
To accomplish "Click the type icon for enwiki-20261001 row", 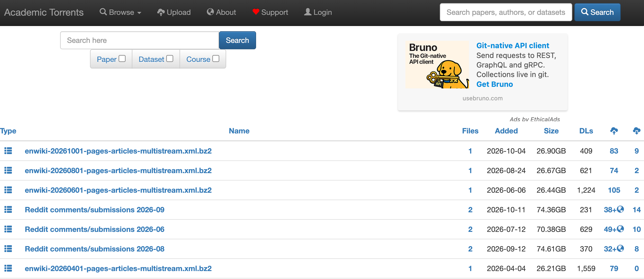I will (8, 151).
